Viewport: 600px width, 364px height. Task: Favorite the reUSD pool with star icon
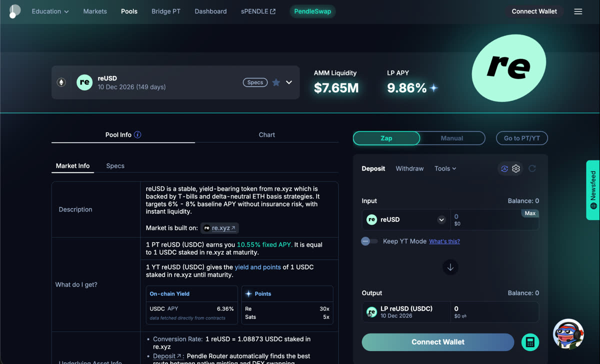coord(276,82)
